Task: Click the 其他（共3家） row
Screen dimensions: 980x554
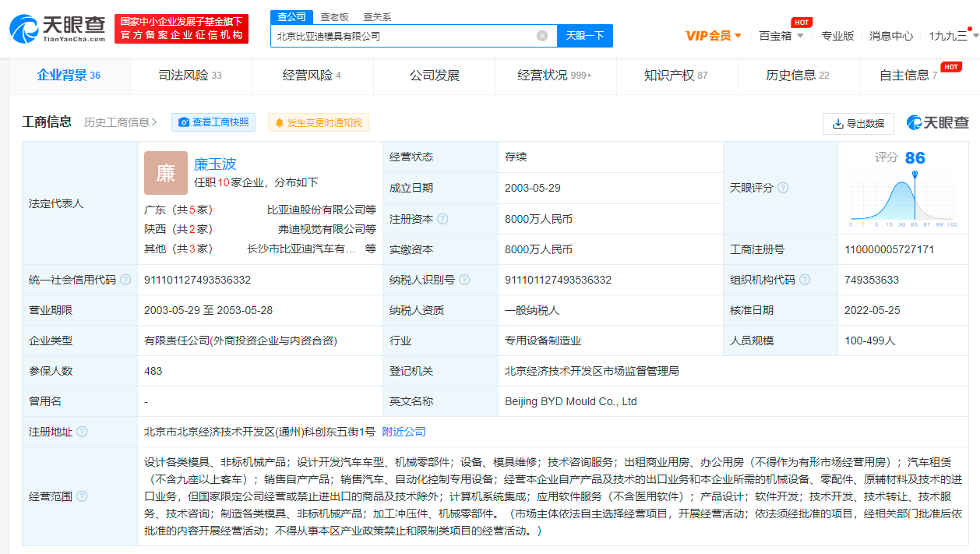Action: click(x=260, y=249)
